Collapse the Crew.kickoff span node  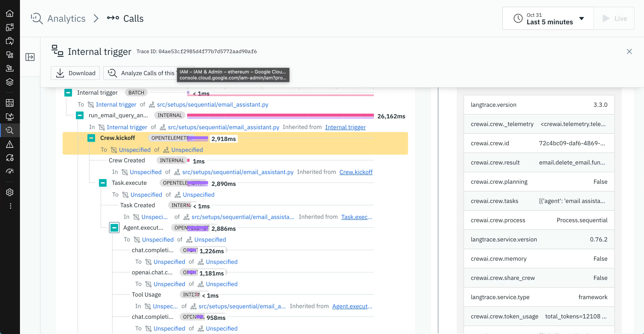91,138
